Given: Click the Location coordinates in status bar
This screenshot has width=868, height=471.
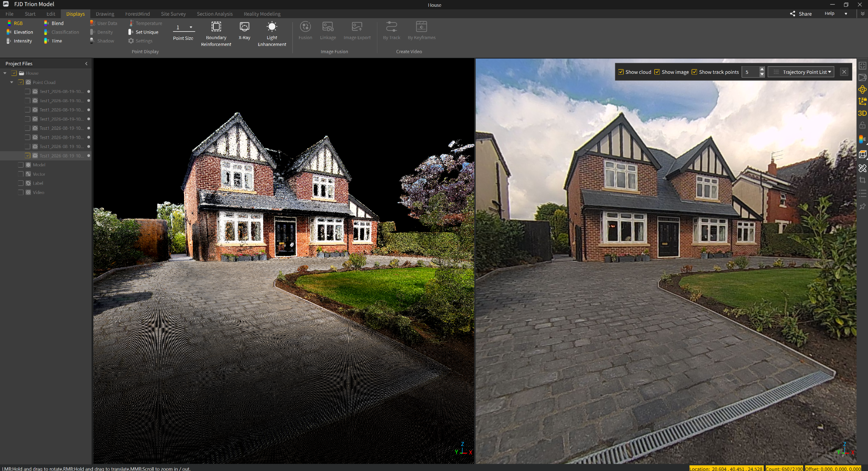Looking at the screenshot, I should click(x=726, y=468).
